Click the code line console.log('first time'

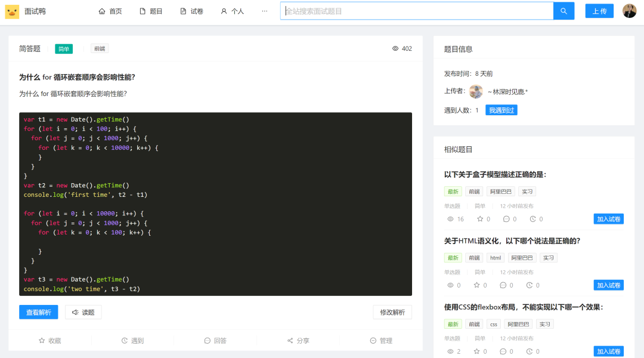click(x=85, y=195)
